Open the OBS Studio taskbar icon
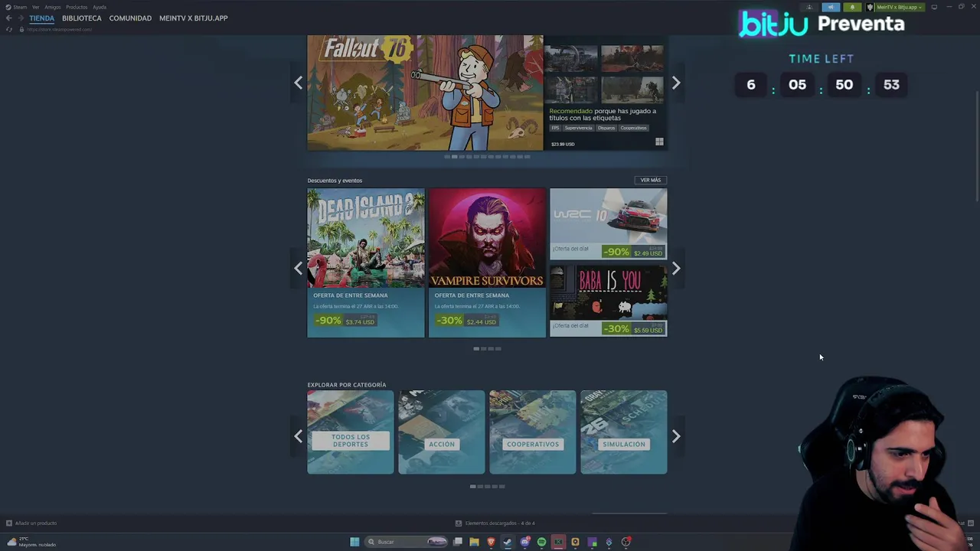This screenshot has width=980, height=551. 626,542
